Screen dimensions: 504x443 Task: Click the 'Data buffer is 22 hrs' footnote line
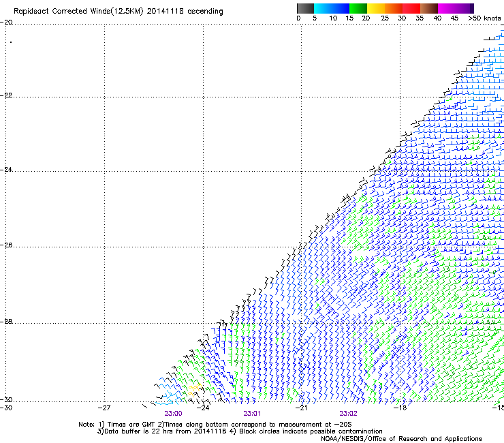[x=240, y=431]
